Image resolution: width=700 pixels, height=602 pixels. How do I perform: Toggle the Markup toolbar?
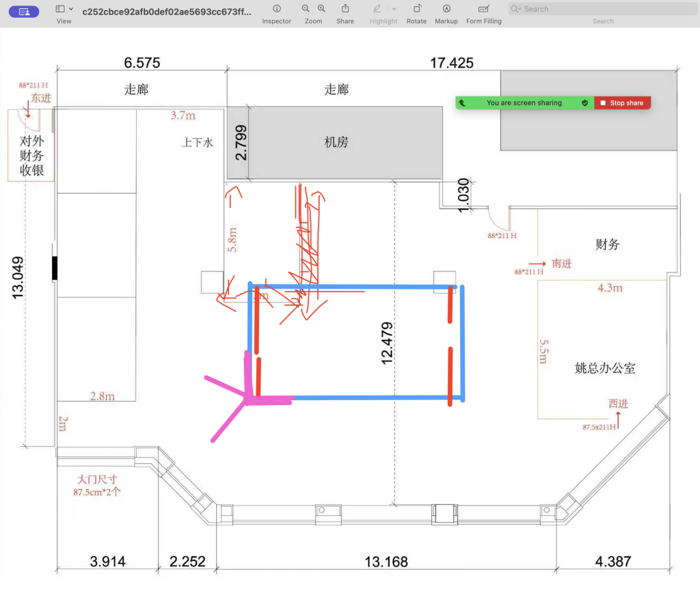tap(446, 9)
